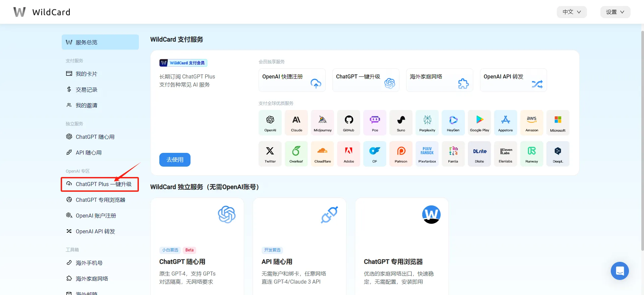Viewport: 644px width, 295px height.
Task: Select 服务总览 in the sidebar
Action: [100, 42]
